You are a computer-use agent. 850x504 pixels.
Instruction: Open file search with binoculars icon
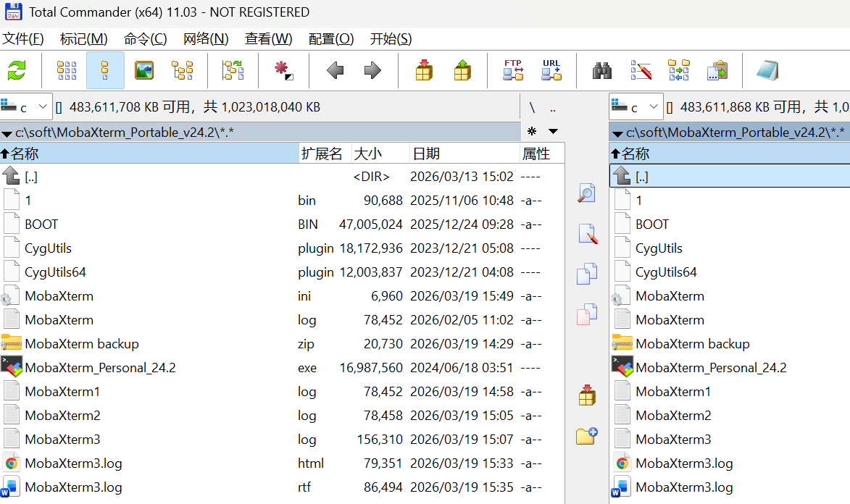[602, 70]
